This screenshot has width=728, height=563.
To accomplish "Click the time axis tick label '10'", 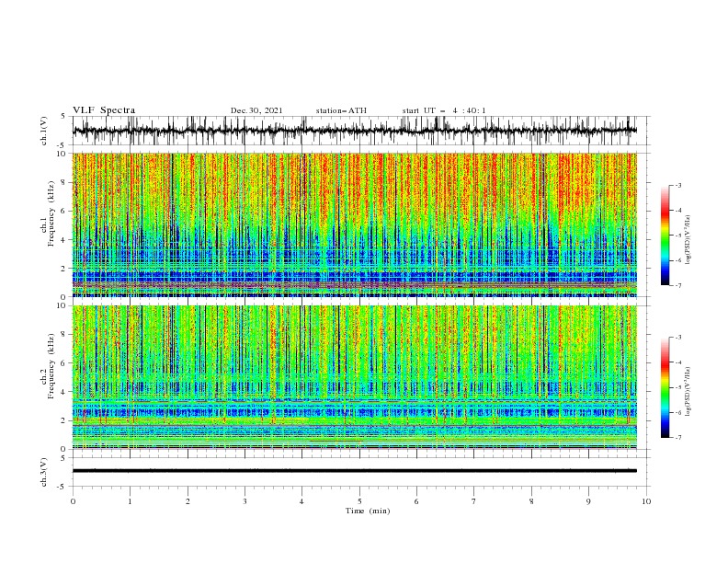I will (646, 501).
